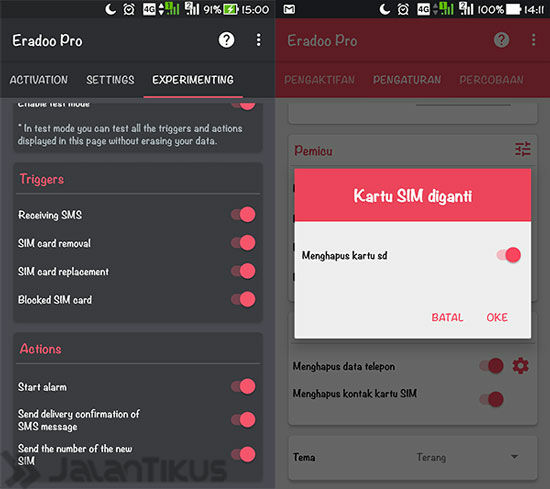550x489 pixels.
Task: Open the Tema dropdown showing Terang
Action: pos(468,457)
